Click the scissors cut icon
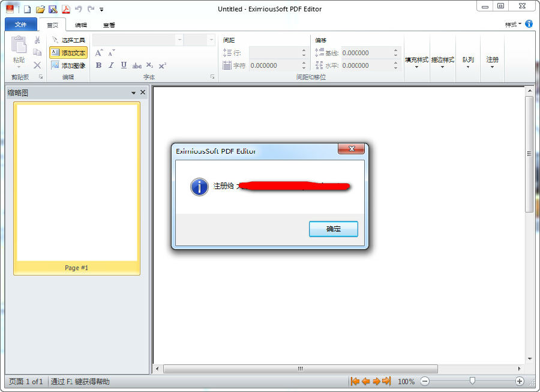540x392 pixels. point(37,40)
